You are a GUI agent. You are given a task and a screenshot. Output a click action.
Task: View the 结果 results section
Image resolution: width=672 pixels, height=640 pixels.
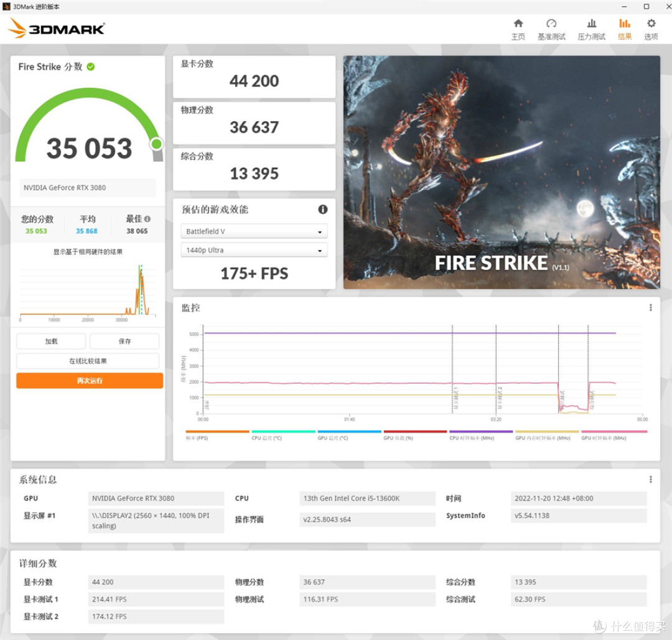624,29
